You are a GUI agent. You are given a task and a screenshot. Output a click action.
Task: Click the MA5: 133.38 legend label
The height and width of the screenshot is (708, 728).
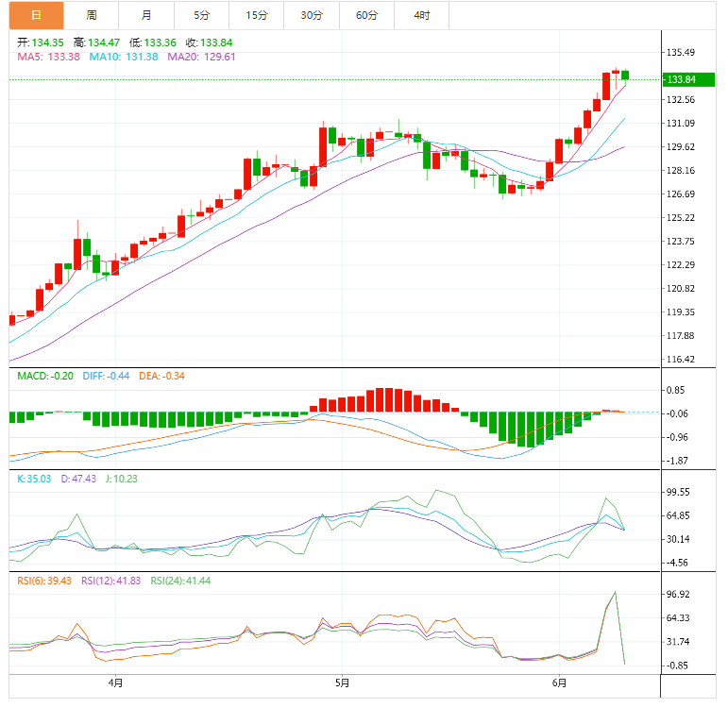(49, 58)
